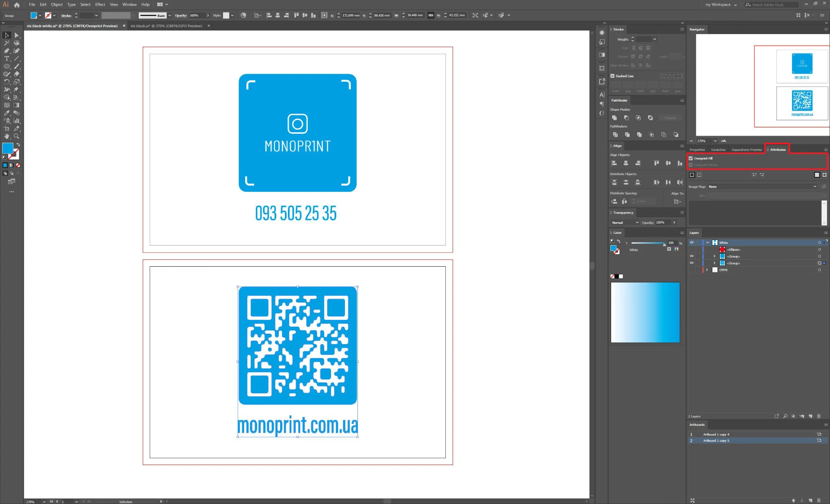This screenshot has width=830, height=504.
Task: Click Unite in Pathfinder shape modes
Action: pyautogui.click(x=614, y=118)
